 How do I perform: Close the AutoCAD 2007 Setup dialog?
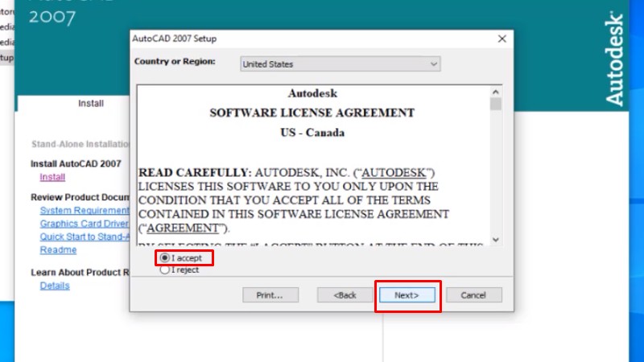coord(502,39)
